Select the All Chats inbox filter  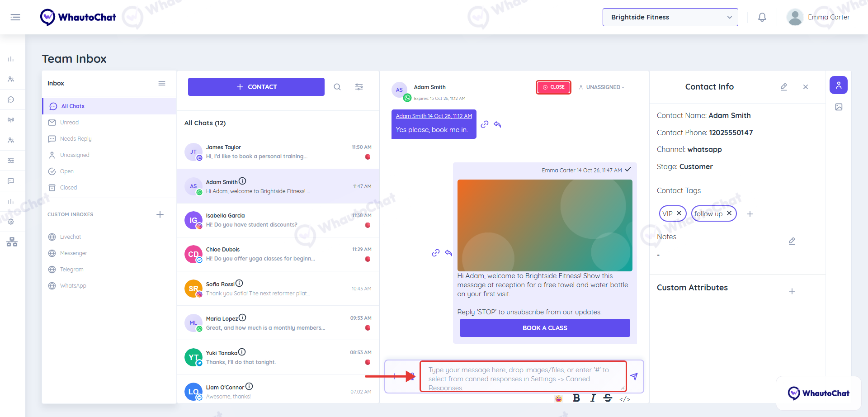coord(109,106)
